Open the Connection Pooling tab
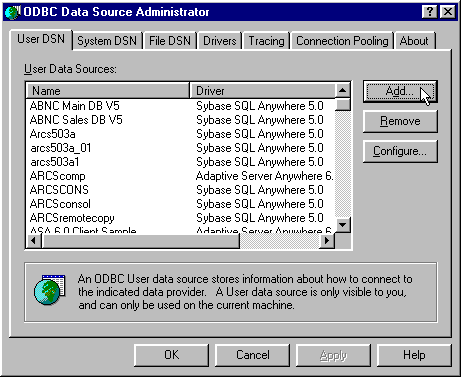The width and height of the screenshot is (461, 377). coord(342,41)
